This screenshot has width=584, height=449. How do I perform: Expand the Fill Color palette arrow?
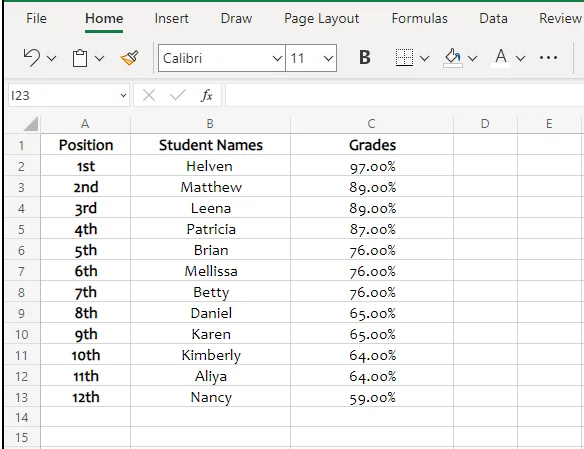point(472,58)
